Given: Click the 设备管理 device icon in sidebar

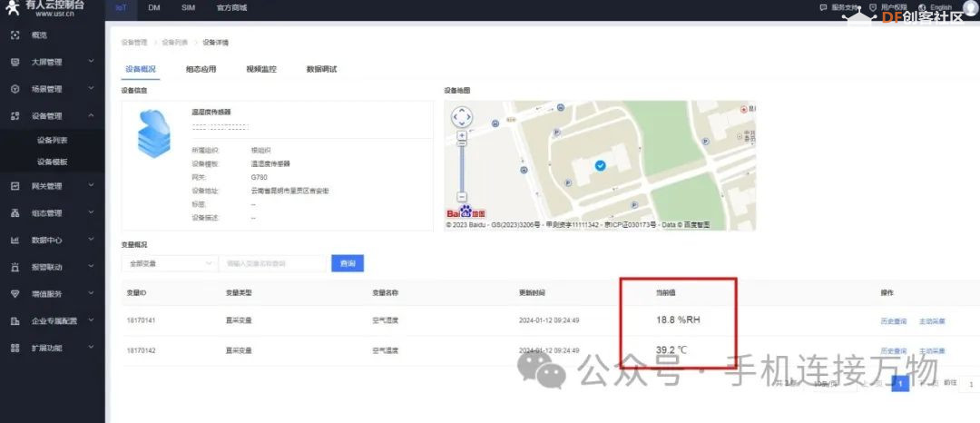Looking at the screenshot, I should (x=15, y=115).
